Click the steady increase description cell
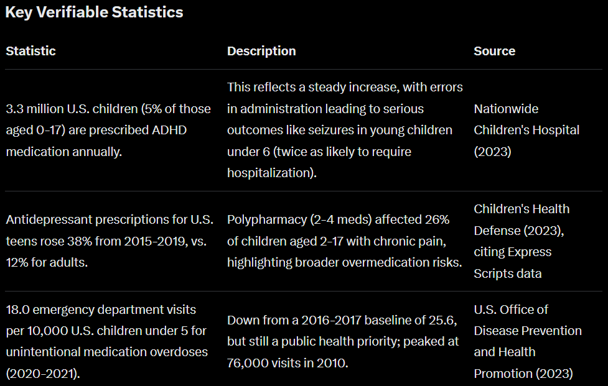608x386 pixels. point(345,130)
